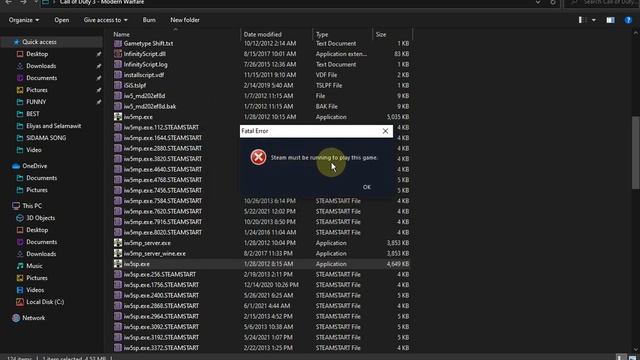Click the Burn toolbar button
This screenshot has height=360, width=640.
coord(149,20)
